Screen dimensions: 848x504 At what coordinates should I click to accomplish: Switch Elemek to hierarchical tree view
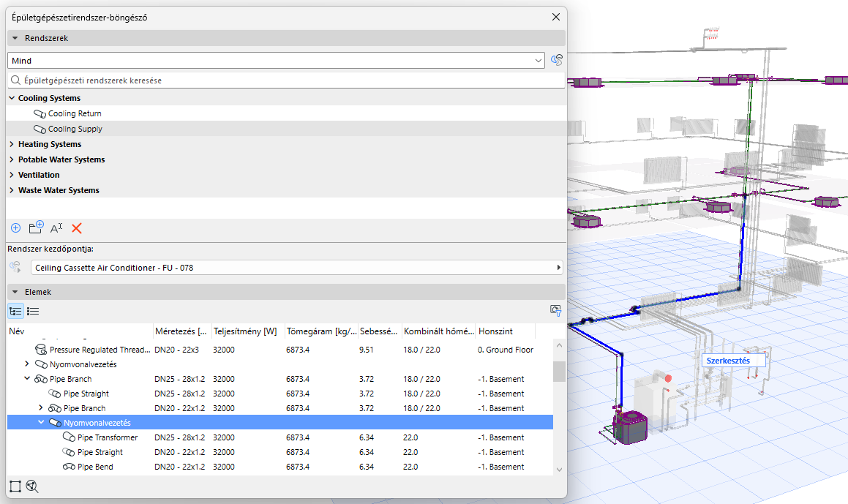(x=15, y=311)
